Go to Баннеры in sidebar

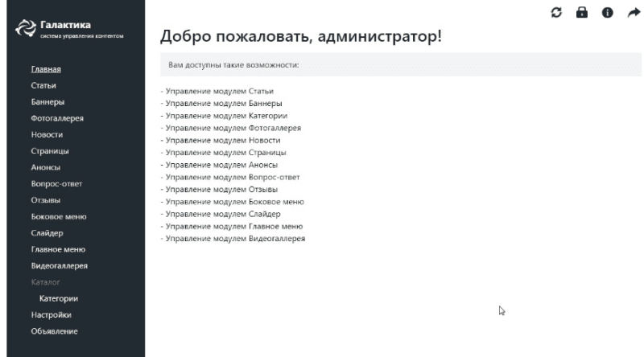pyautogui.click(x=47, y=102)
